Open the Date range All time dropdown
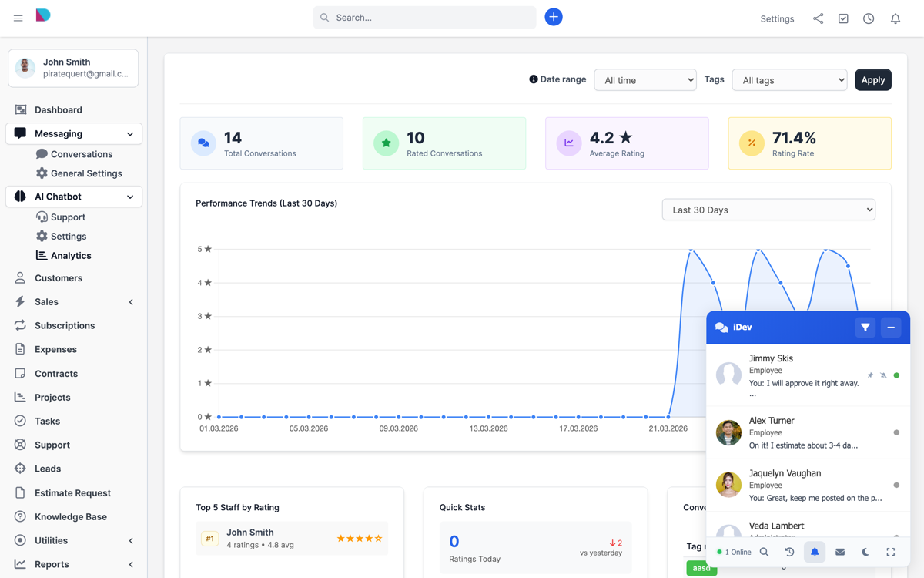 pos(645,80)
